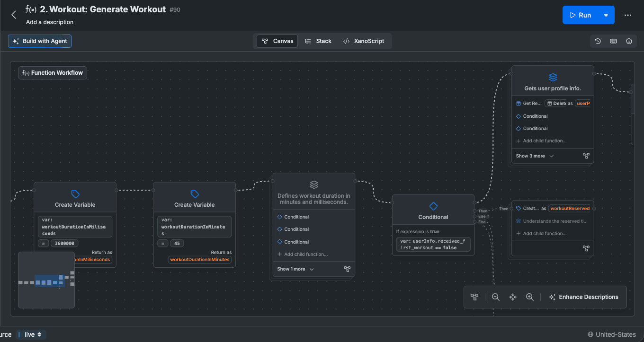
Task: Open the keyboard shortcuts icon
Action: pyautogui.click(x=613, y=41)
